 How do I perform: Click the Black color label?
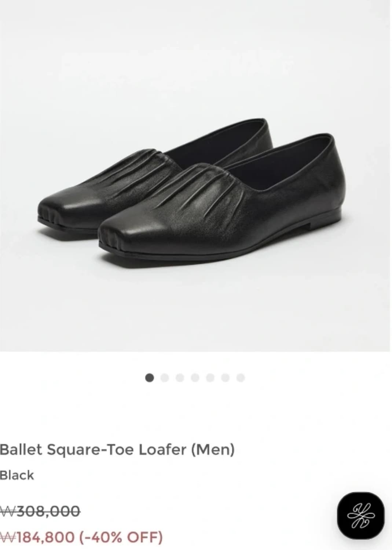click(x=17, y=475)
